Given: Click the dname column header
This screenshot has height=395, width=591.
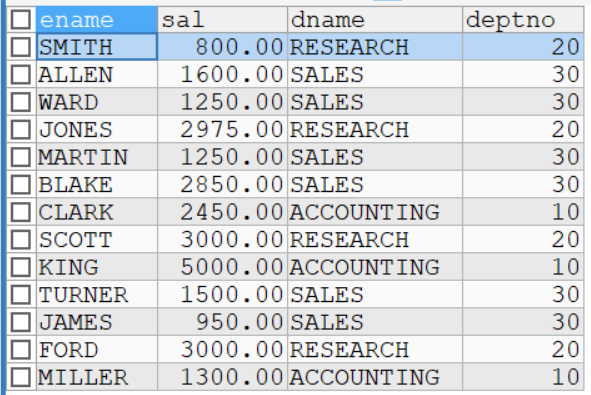Looking at the screenshot, I should pos(375,20).
